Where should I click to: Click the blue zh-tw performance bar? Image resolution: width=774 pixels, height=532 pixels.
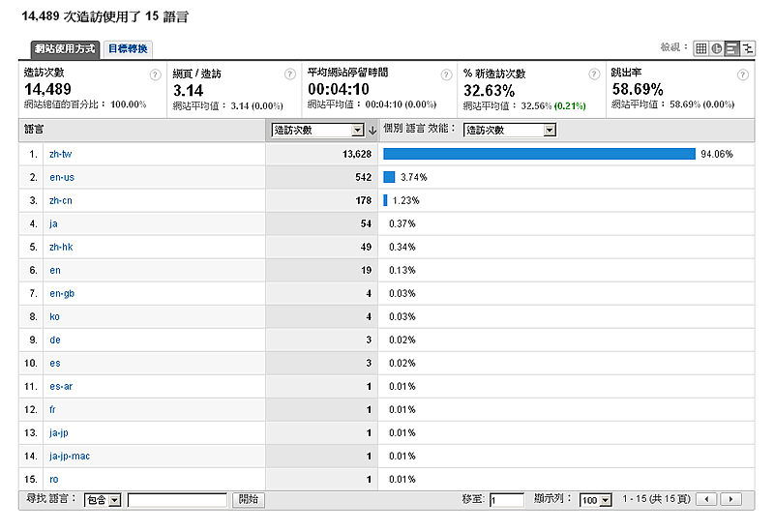pos(539,154)
